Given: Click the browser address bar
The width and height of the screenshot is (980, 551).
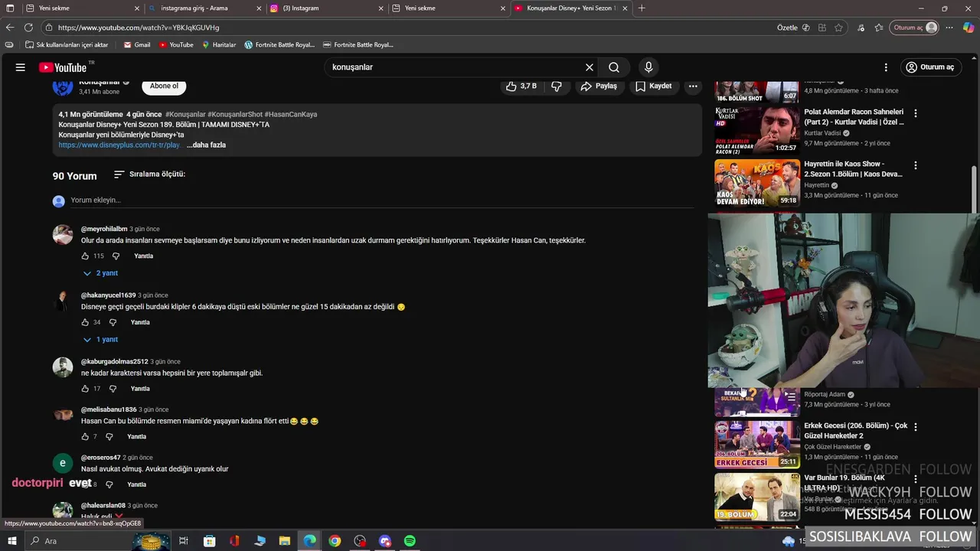Looking at the screenshot, I should point(413,28).
